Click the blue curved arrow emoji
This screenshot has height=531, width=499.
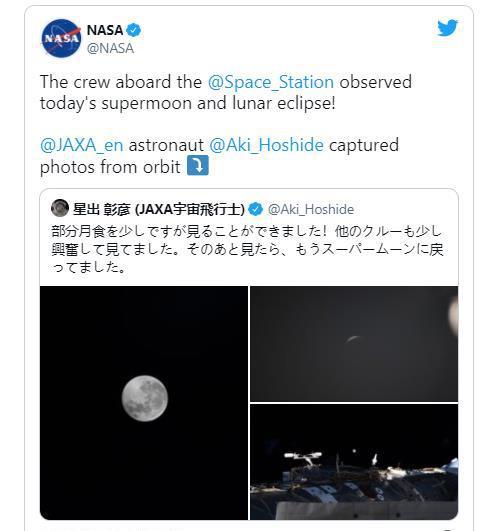(198, 165)
